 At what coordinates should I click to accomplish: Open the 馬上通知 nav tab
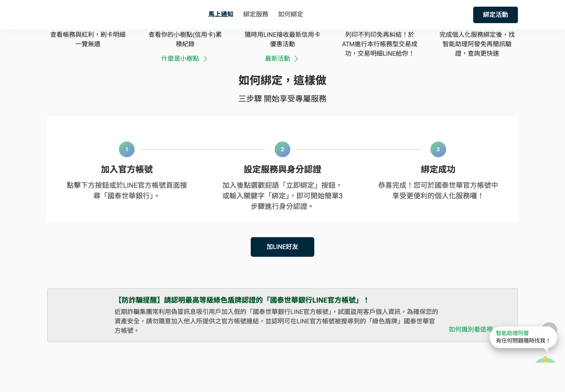[221, 15]
